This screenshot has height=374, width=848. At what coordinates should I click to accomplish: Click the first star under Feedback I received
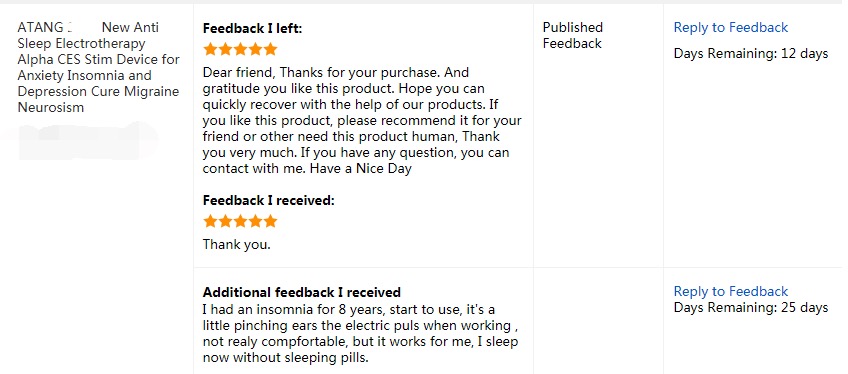click(x=210, y=221)
